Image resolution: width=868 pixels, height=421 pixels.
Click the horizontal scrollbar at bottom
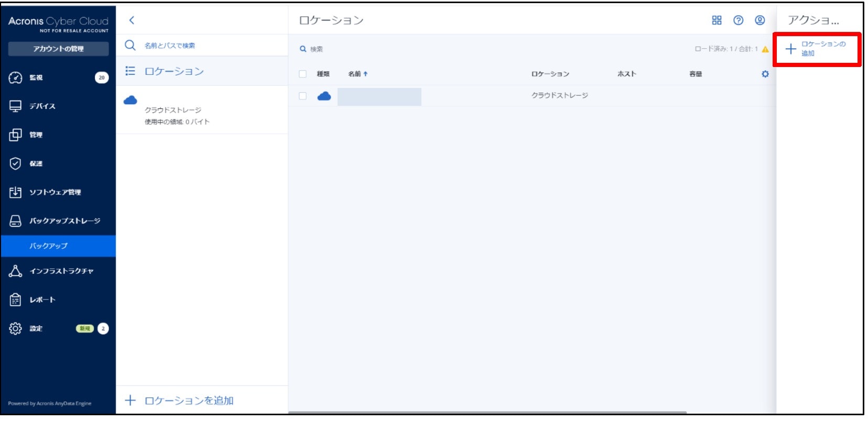point(487,413)
